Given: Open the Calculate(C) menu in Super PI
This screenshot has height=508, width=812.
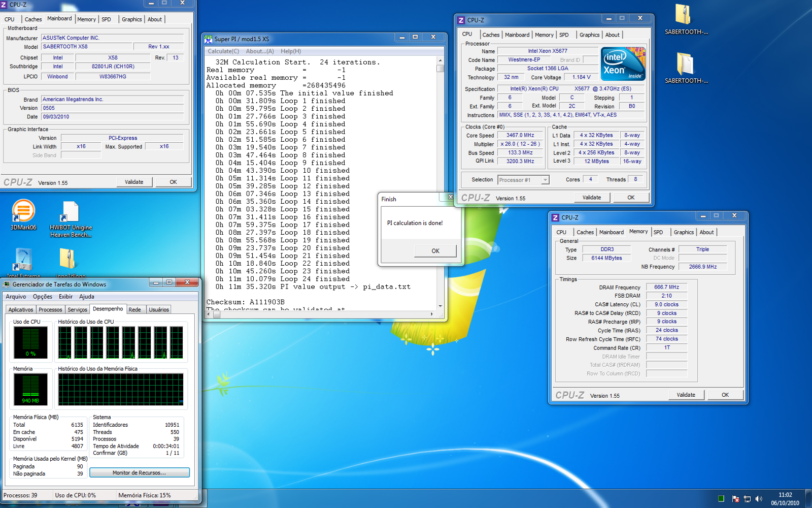Looking at the screenshot, I should click(223, 51).
